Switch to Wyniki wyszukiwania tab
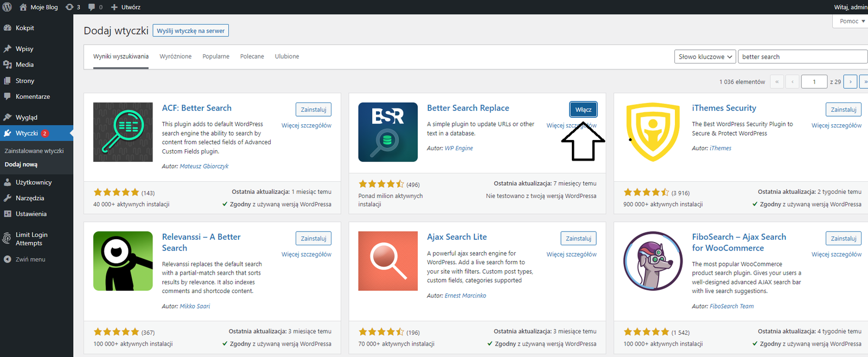868x357 pixels. coord(120,56)
